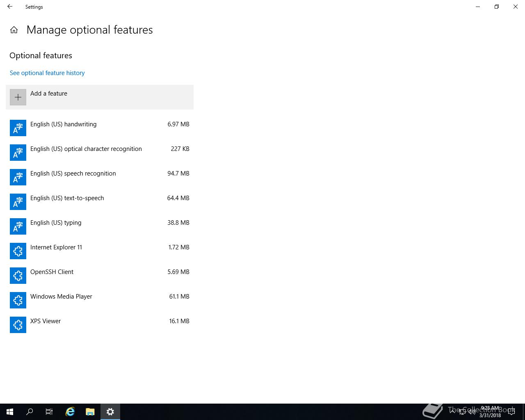
Task: Click the 16.1 MB size value
Action: tap(179, 321)
